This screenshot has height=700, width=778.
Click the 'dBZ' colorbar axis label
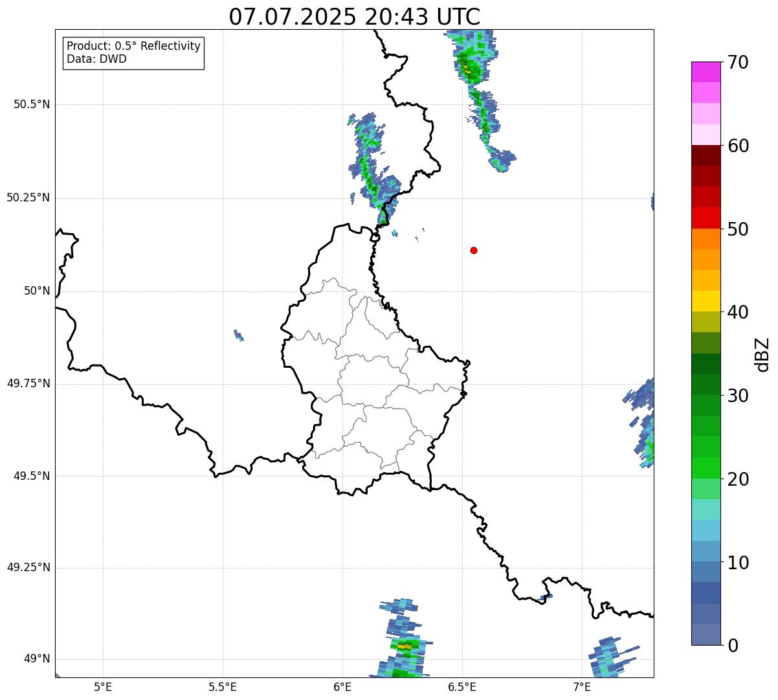click(762, 354)
